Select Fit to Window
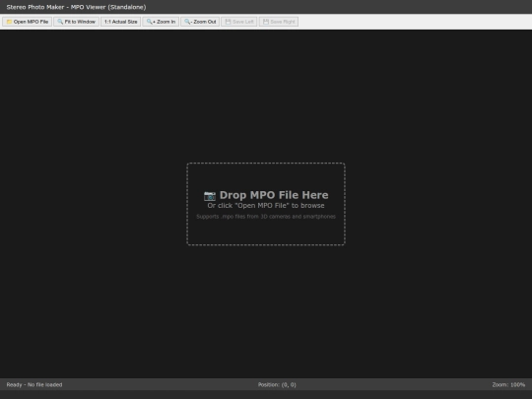The image size is (532, 399). click(x=76, y=22)
